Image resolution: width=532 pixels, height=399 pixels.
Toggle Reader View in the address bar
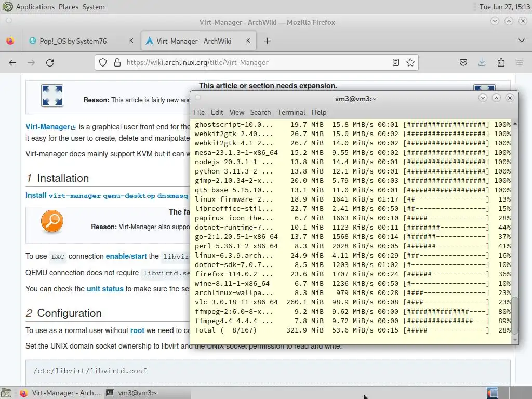(395, 62)
